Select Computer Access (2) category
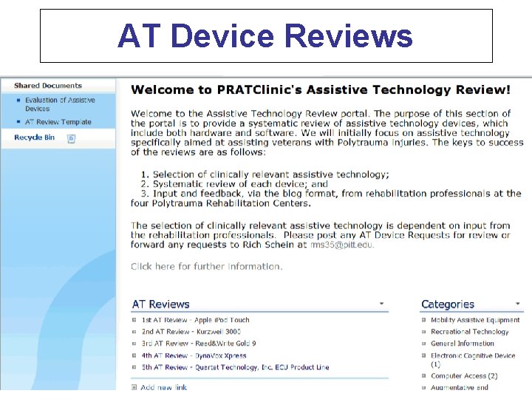 (464, 376)
